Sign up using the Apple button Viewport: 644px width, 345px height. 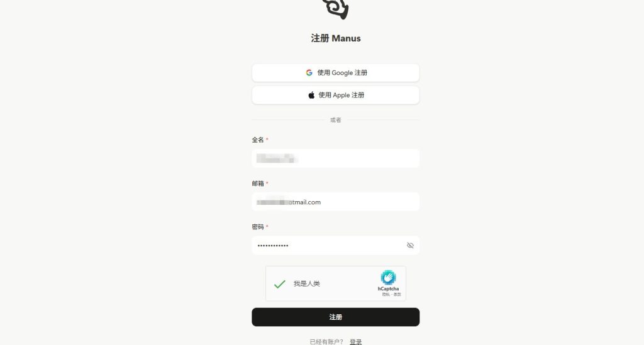point(336,95)
